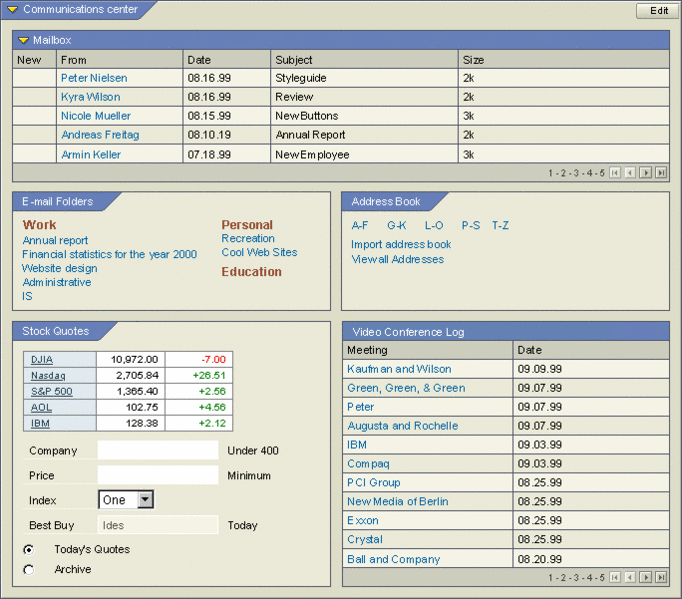Image resolution: width=682 pixels, height=599 pixels.
Task: Open the A-F address book tab
Action: click(x=360, y=226)
